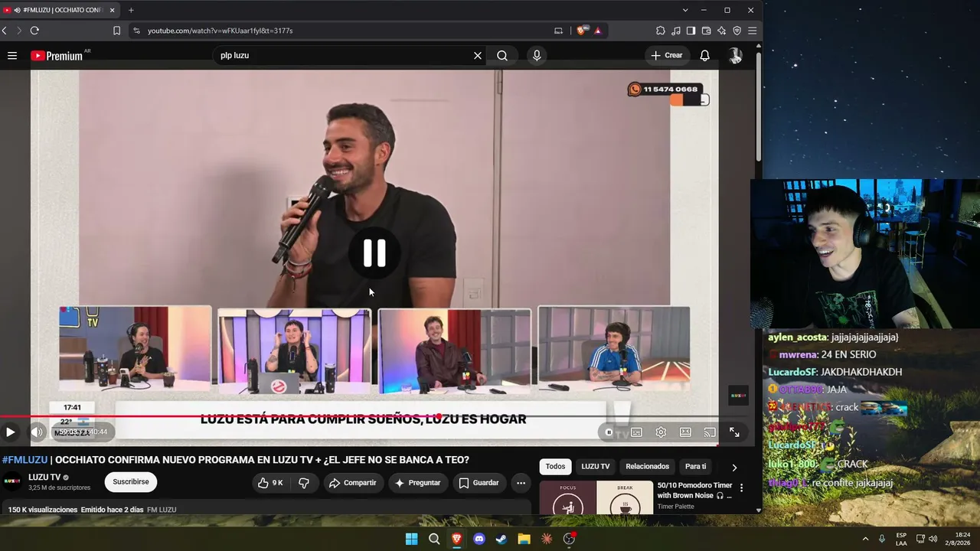
Task: Dislike the video with thumbs-down
Action: [x=304, y=483]
